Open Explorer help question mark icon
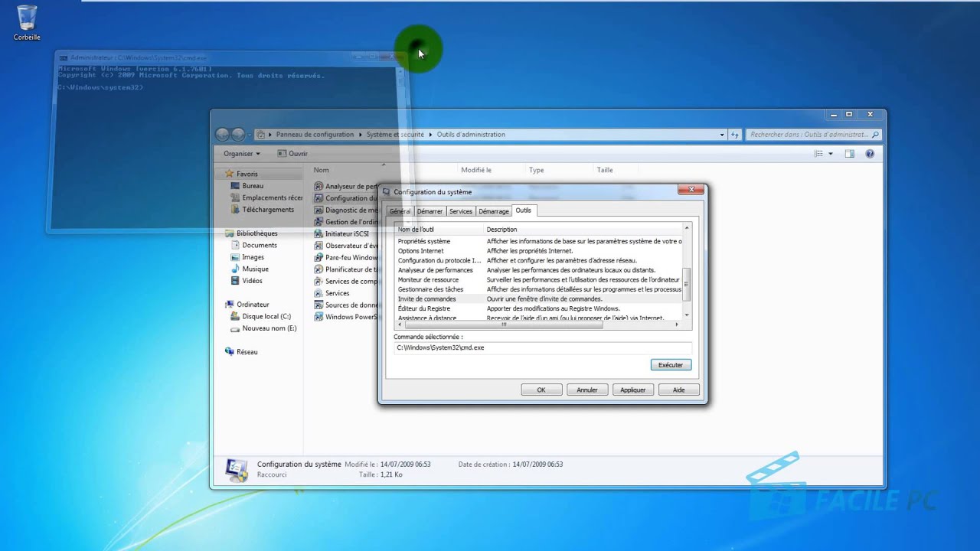The height and width of the screenshot is (551, 980). pos(870,154)
